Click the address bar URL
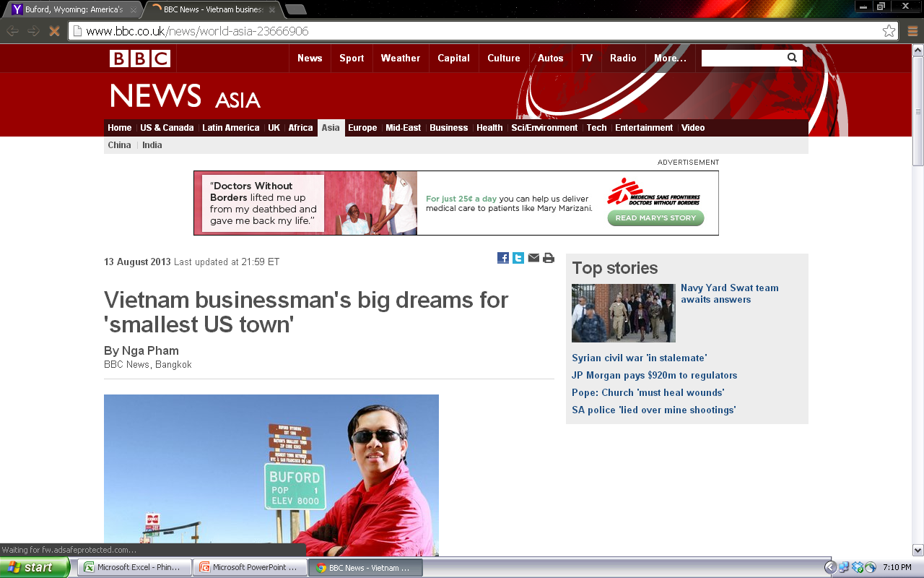Screen dimensions: 924x578 point(197,31)
